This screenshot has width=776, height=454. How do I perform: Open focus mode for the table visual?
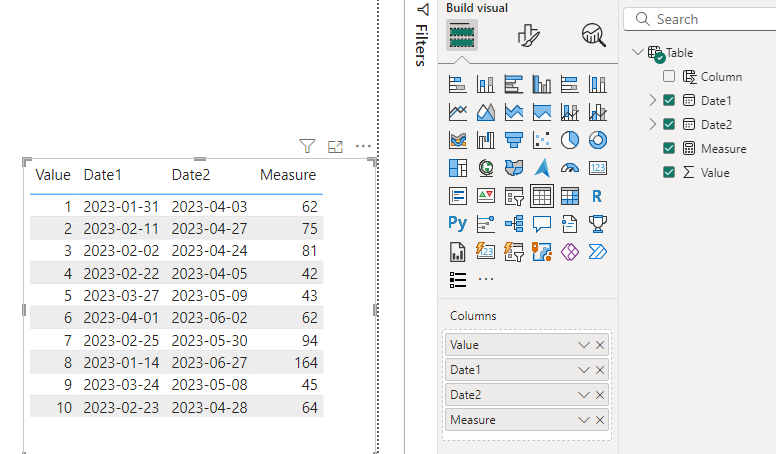pyautogui.click(x=335, y=147)
